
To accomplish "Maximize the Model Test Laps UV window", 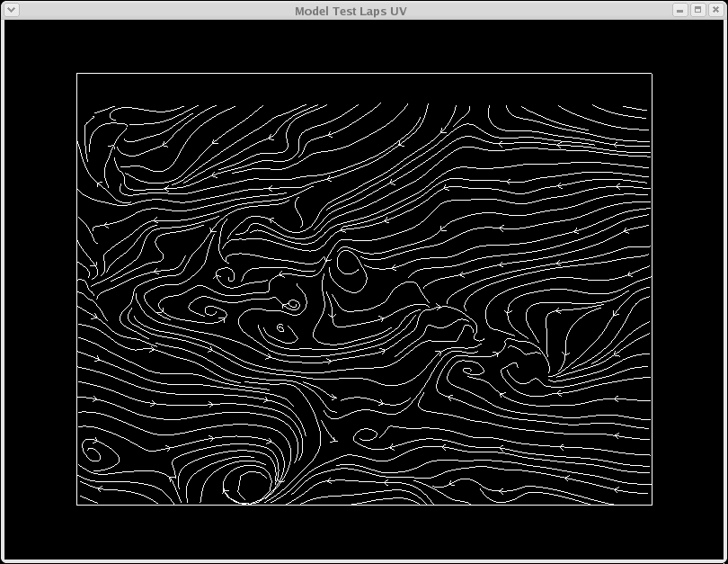I will click(697, 10).
